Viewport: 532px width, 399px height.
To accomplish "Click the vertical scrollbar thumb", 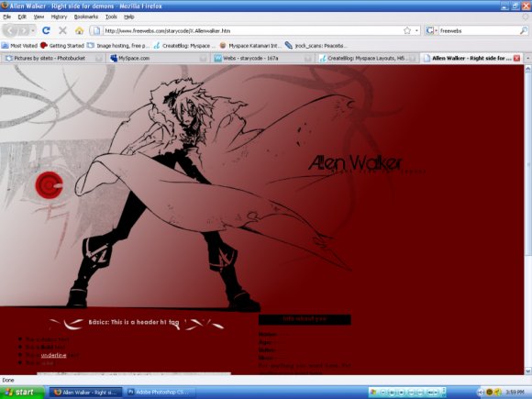I will (528, 164).
